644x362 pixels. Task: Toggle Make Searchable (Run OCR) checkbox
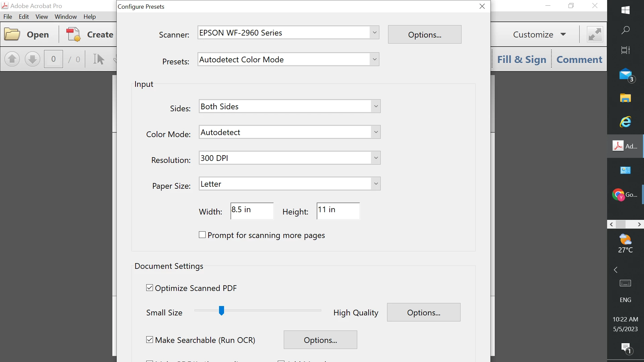[x=150, y=340]
